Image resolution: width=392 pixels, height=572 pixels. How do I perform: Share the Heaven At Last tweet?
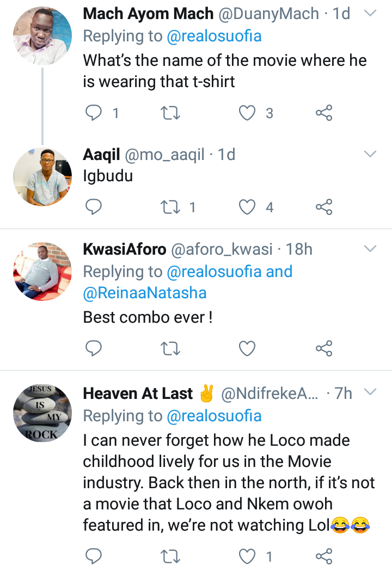(324, 556)
